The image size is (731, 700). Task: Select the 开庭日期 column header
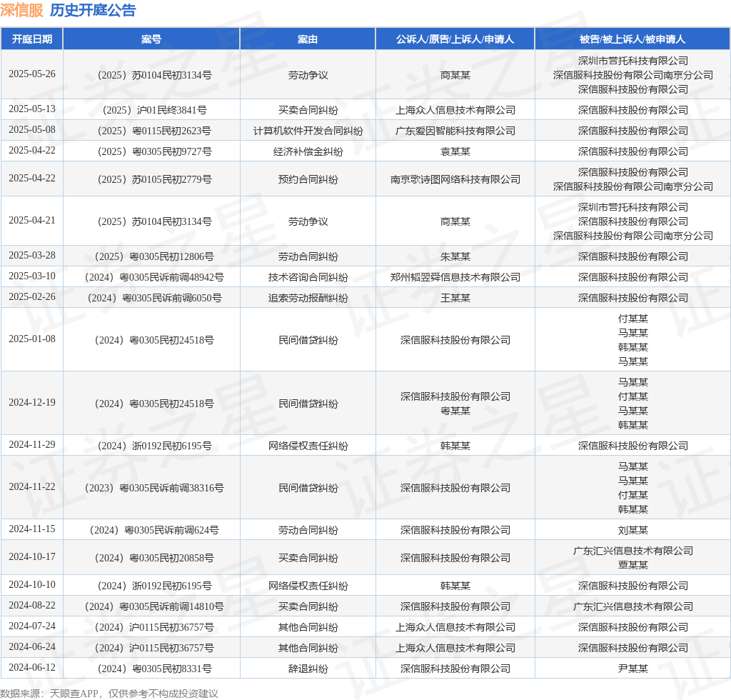click(x=31, y=39)
